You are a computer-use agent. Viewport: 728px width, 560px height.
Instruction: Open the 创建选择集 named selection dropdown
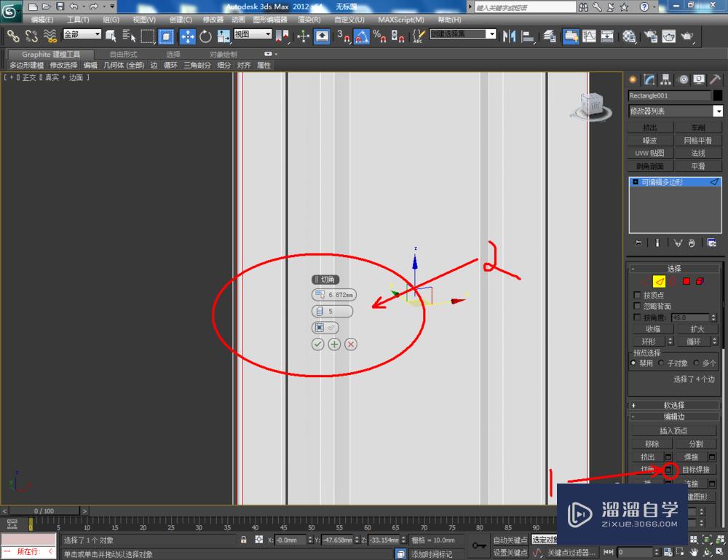[x=463, y=34]
